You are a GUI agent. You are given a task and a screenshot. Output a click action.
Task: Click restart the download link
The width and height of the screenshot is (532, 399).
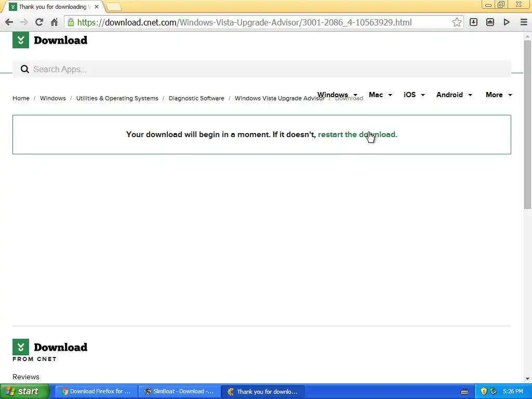357,135
